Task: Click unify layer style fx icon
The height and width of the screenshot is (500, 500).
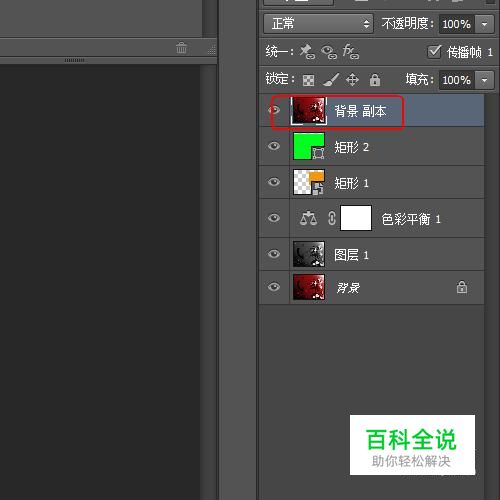Action: click(x=351, y=51)
